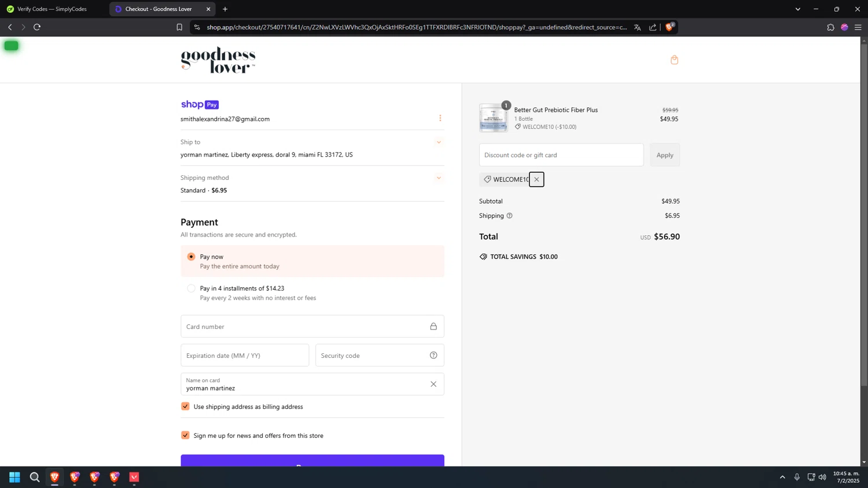The image size is (868, 488).
Task: Click the security code help icon
Action: (x=433, y=355)
